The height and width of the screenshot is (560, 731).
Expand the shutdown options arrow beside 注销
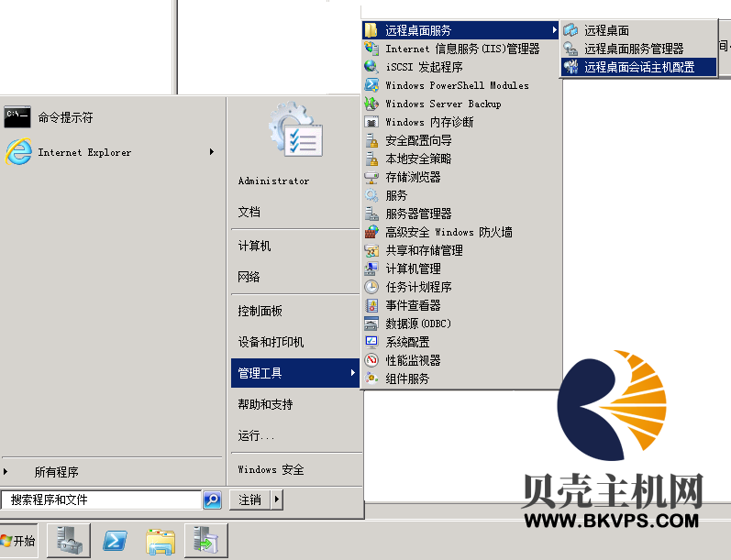point(278,500)
